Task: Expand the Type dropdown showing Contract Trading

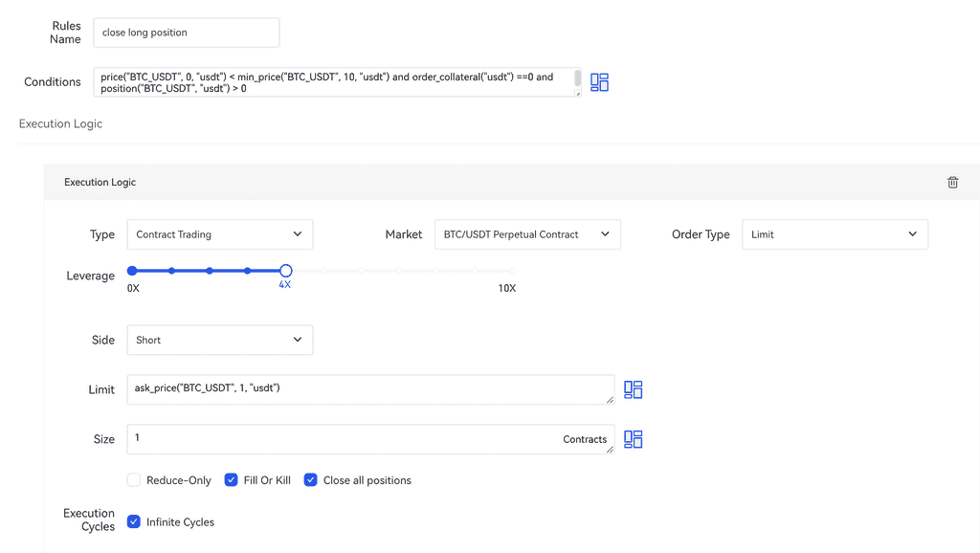Action: click(x=219, y=234)
